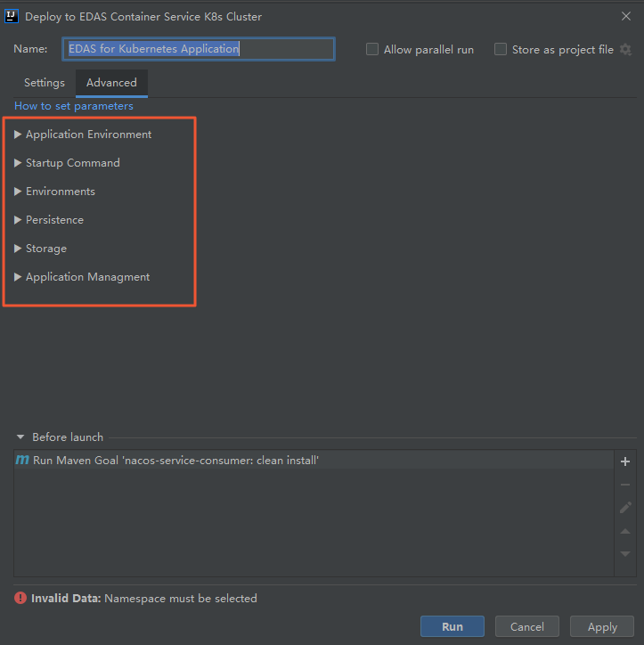Select the Run Maven Goal clean install entry
Viewport: 644px width, 645px height.
point(314,460)
